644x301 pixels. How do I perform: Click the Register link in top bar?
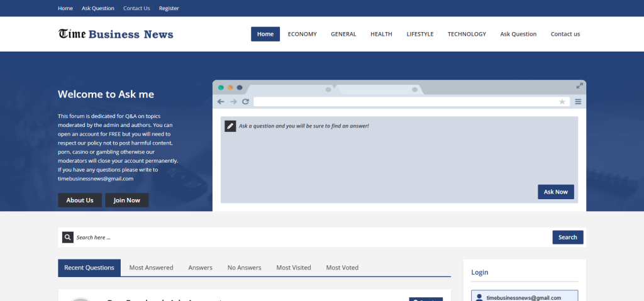[x=169, y=8]
